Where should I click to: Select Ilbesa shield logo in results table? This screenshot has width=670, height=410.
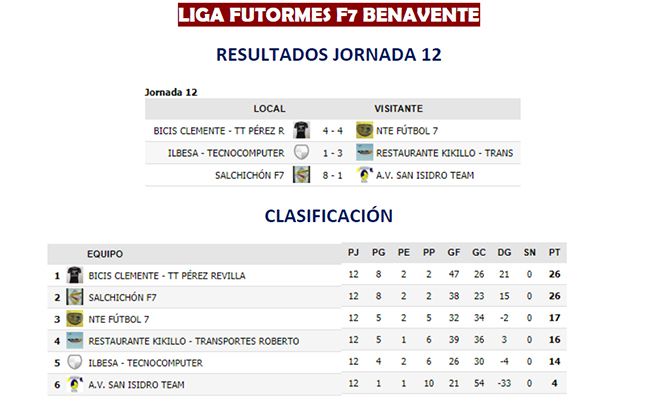301,153
